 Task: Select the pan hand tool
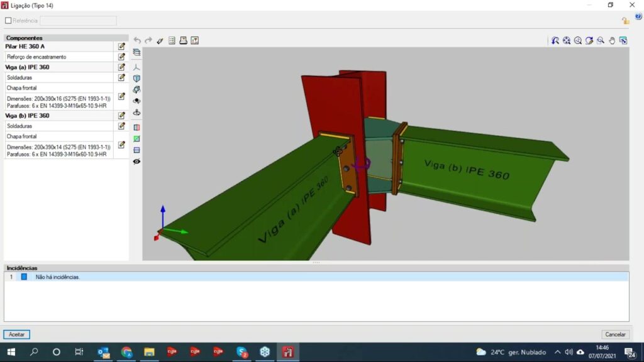pyautogui.click(x=612, y=41)
